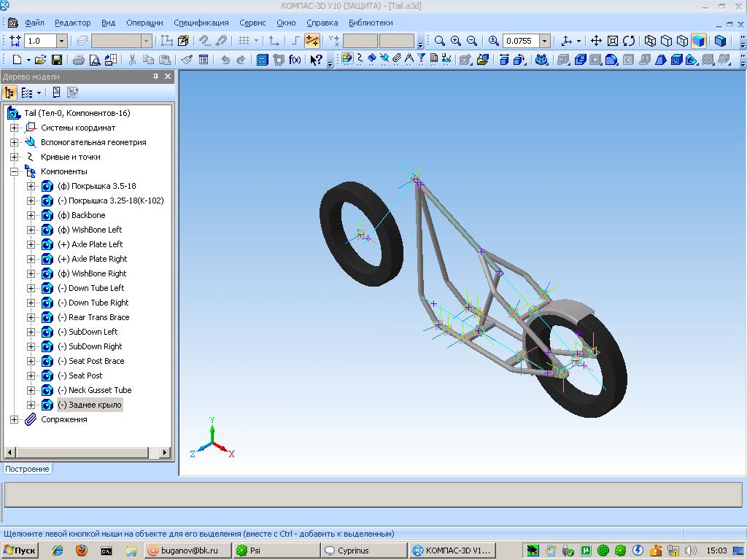
Task: Click the Пуск start button
Action: [20, 551]
